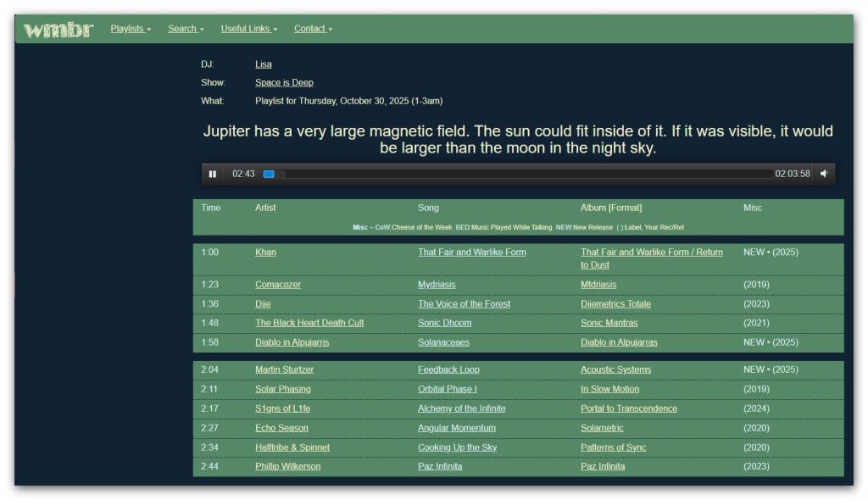This screenshot has width=868, height=500.
Task: Open the song Feedback Loop
Action: click(x=448, y=369)
